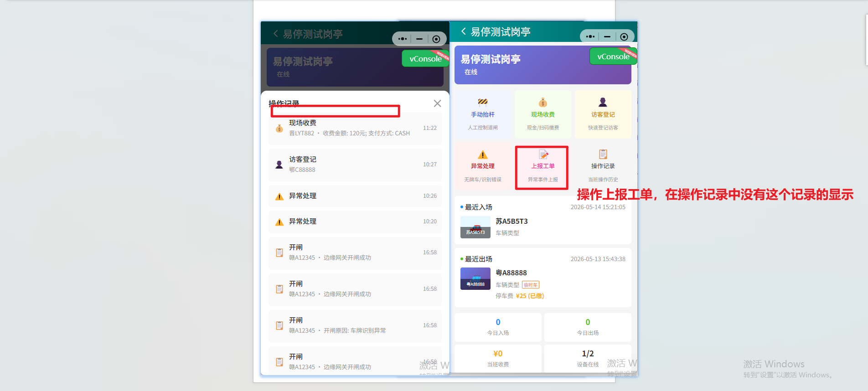Minimize the right panel mini program
868x391 pixels.
[x=607, y=36]
